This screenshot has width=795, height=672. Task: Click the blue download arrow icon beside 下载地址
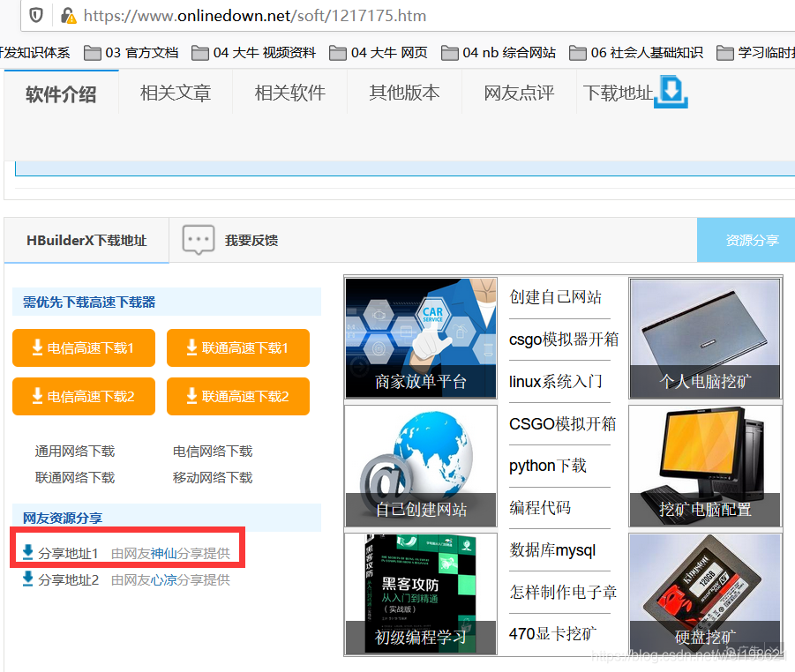point(671,92)
